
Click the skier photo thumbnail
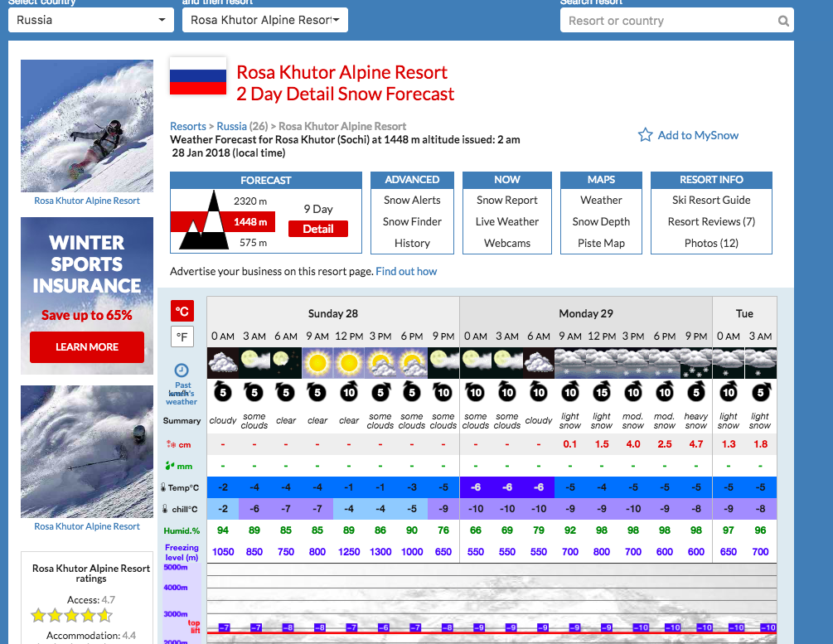tap(87, 452)
